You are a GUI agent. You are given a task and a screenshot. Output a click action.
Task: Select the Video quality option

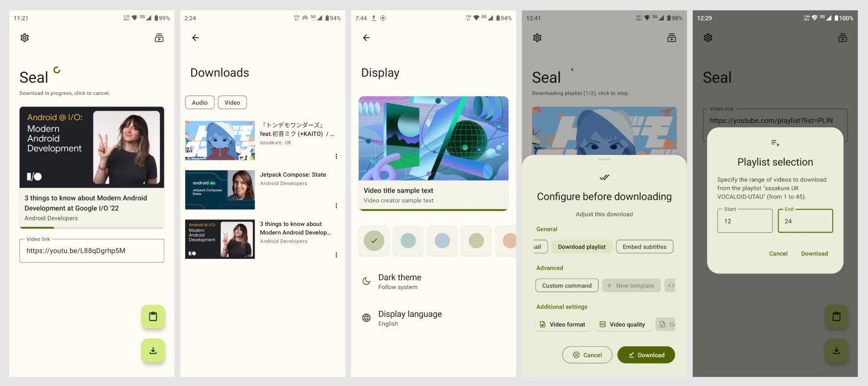tap(623, 324)
